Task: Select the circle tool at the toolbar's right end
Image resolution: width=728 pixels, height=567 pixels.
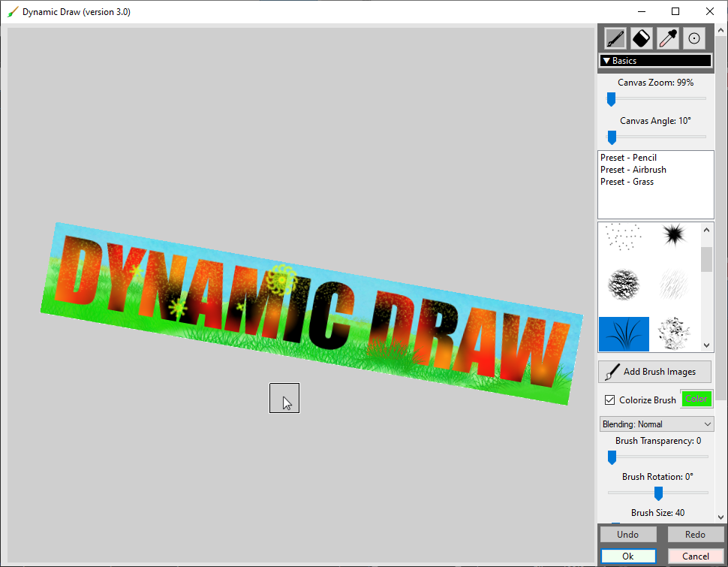Action: click(x=693, y=38)
